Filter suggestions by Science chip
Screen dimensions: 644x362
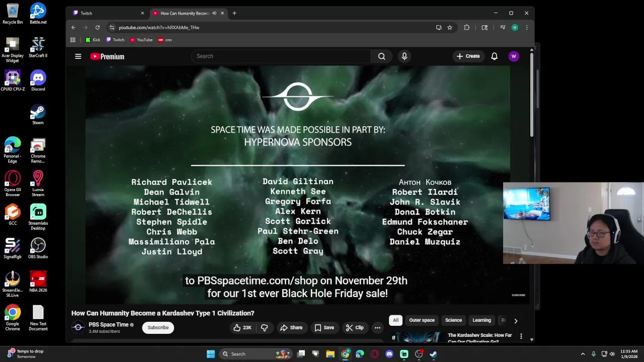click(x=453, y=320)
